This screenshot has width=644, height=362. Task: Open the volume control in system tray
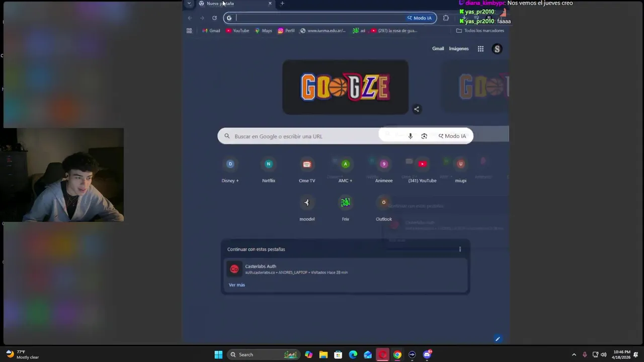[603, 355]
